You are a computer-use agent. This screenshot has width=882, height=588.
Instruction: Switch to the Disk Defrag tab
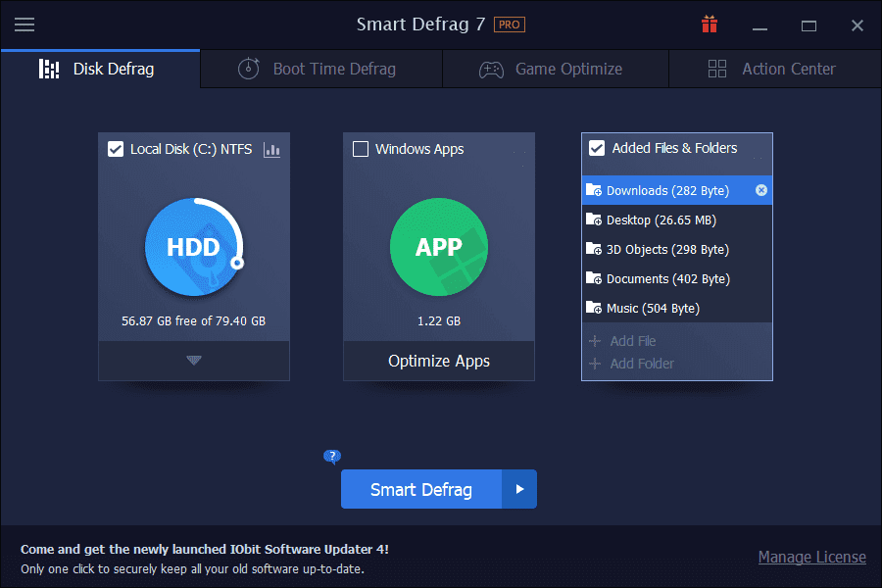[100, 70]
